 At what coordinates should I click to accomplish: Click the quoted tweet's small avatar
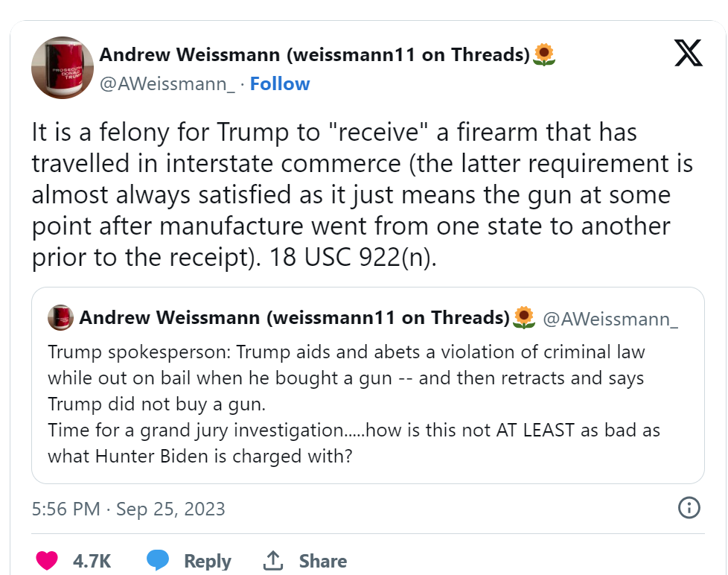60,318
